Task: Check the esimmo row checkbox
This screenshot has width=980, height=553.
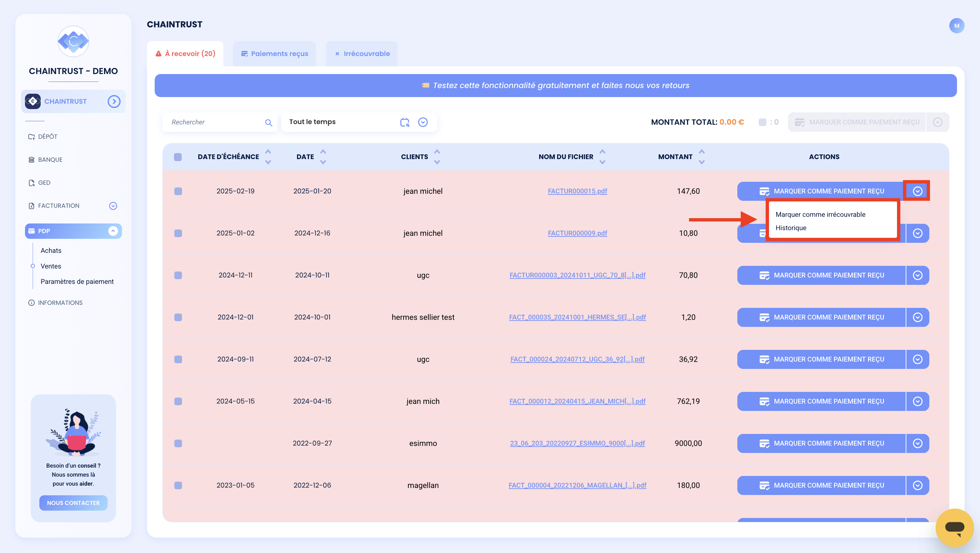Action: [x=178, y=443]
